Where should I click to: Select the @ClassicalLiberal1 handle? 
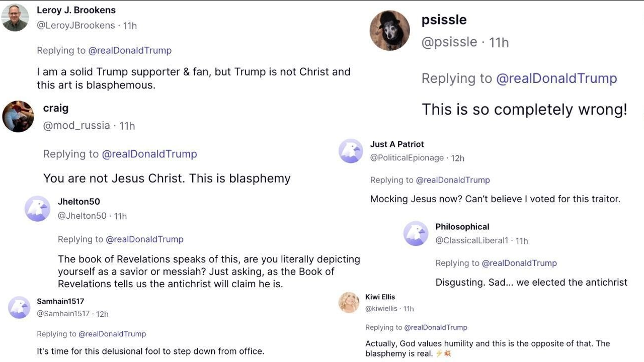472,240
